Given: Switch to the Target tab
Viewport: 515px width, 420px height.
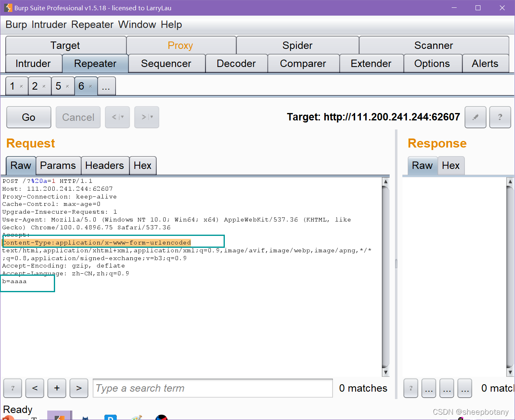Looking at the screenshot, I should (x=66, y=45).
